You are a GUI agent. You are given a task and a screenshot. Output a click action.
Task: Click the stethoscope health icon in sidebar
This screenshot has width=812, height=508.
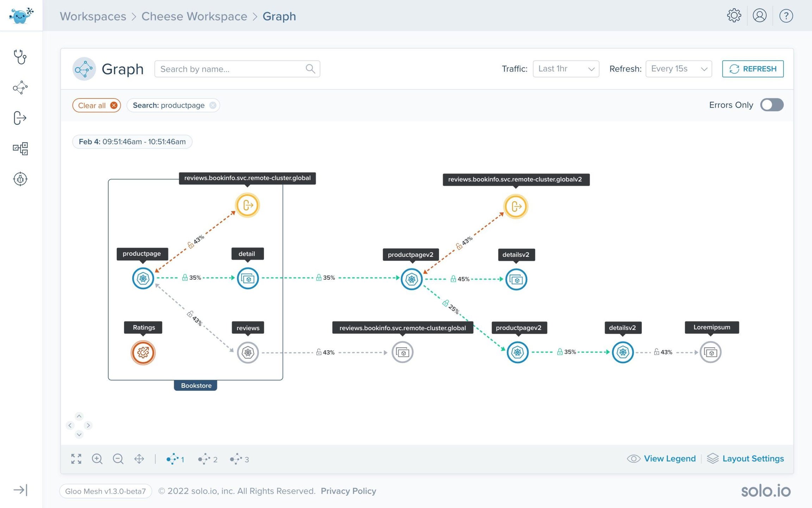point(20,57)
